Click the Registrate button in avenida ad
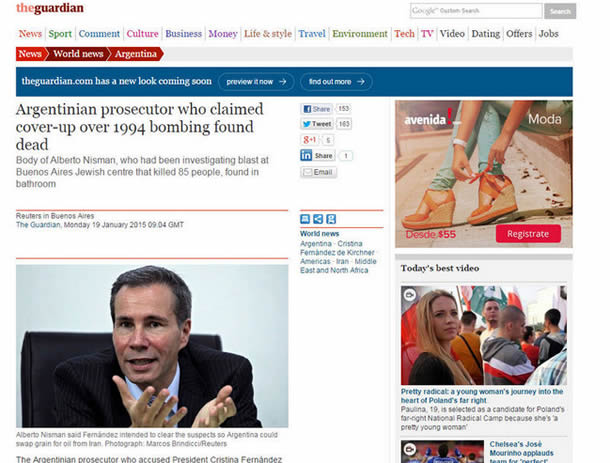Screen dimensions: 610x463 point(528,234)
